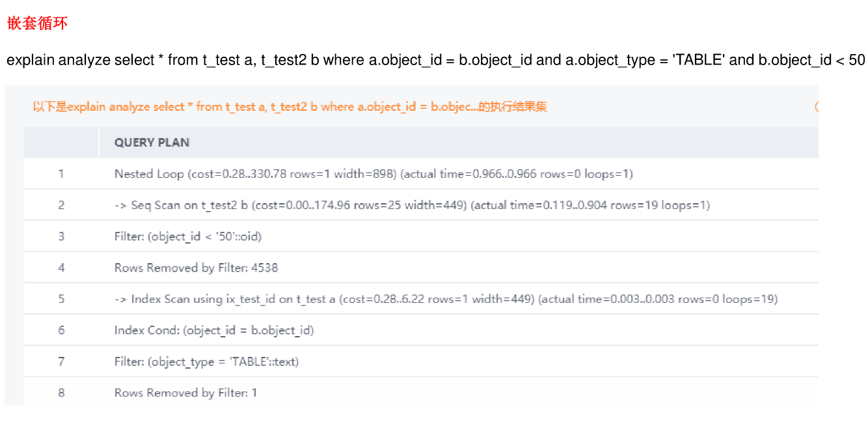Select row number 8 in the result grid
Viewport: 868px width, 424px height.
click(61, 393)
